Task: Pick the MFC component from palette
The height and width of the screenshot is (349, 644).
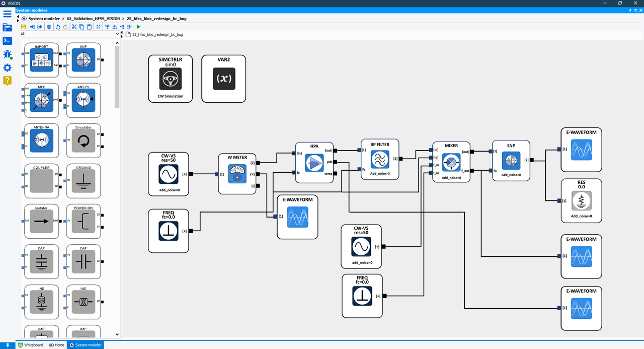Action: tap(41, 100)
